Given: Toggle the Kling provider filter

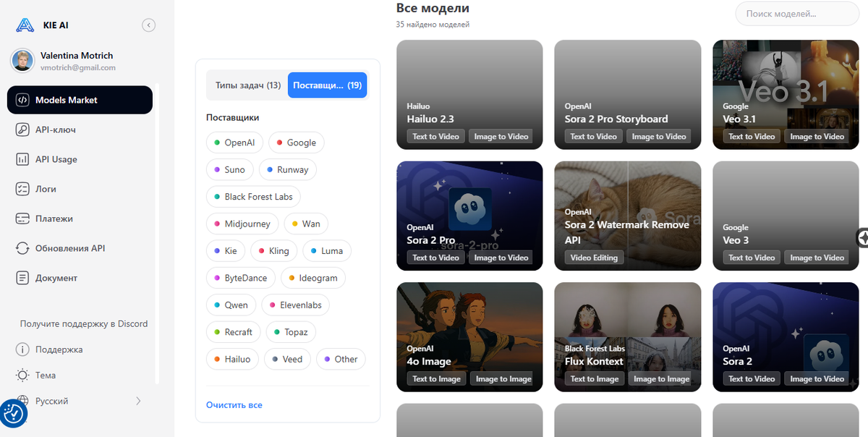Looking at the screenshot, I should pos(273,251).
